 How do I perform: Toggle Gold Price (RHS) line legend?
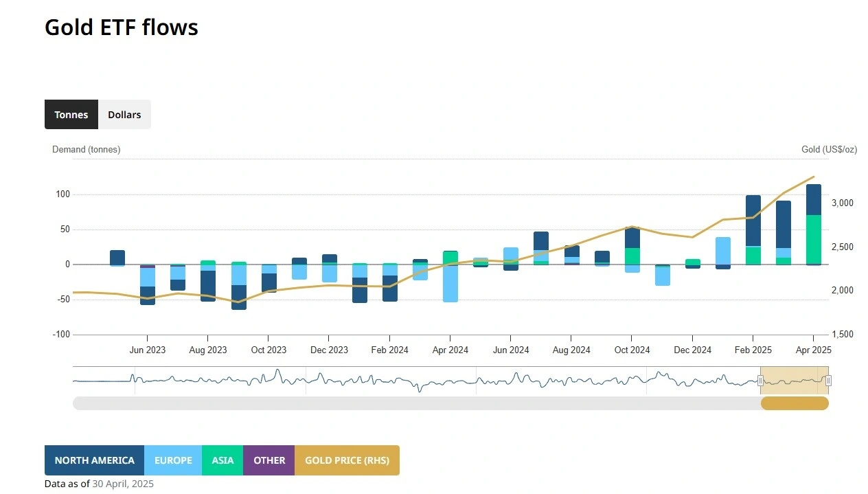pos(347,460)
